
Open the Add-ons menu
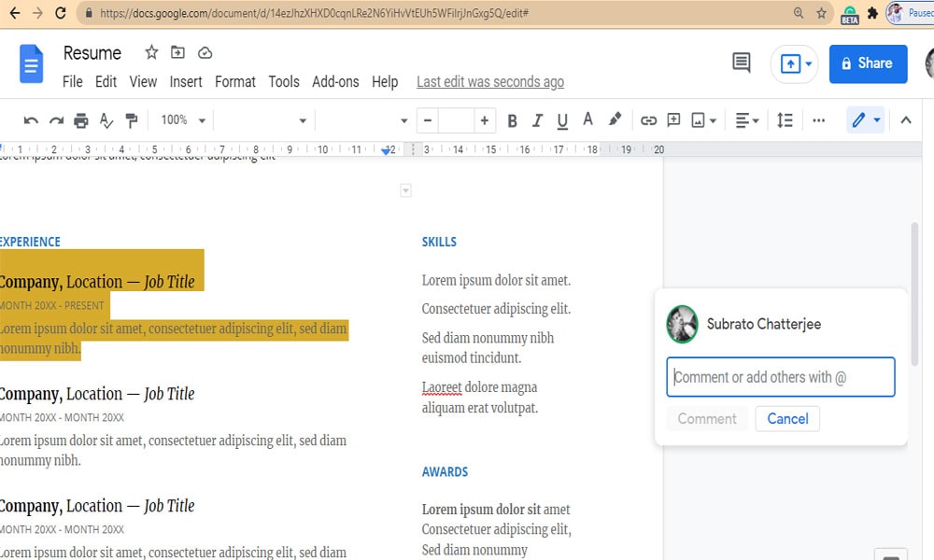point(335,81)
